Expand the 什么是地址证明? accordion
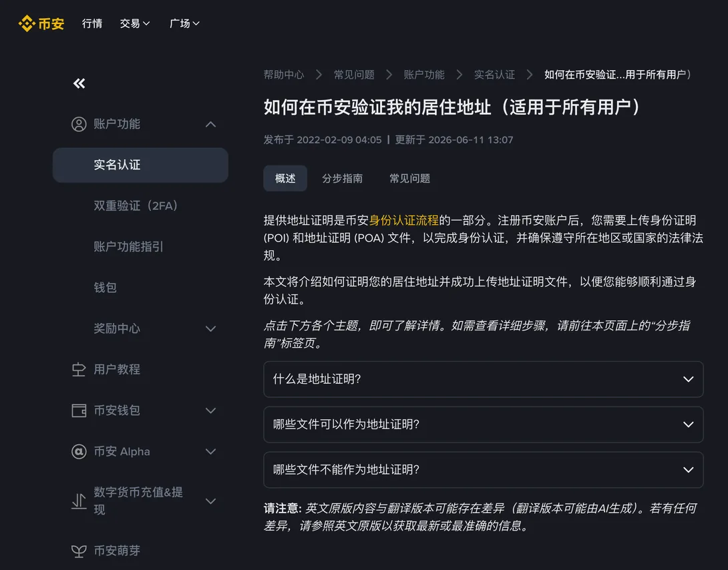 pyautogui.click(x=484, y=379)
